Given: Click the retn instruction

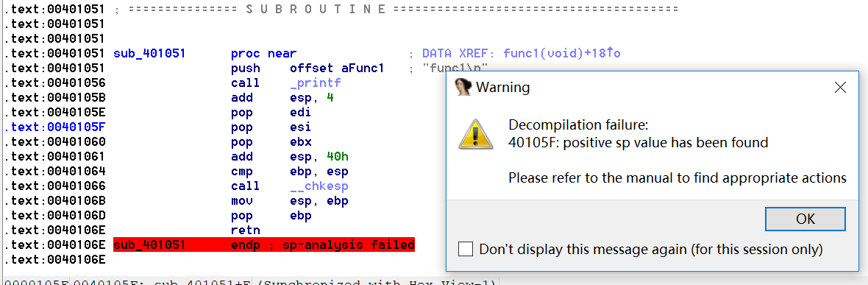Looking at the screenshot, I should pyautogui.click(x=246, y=230).
